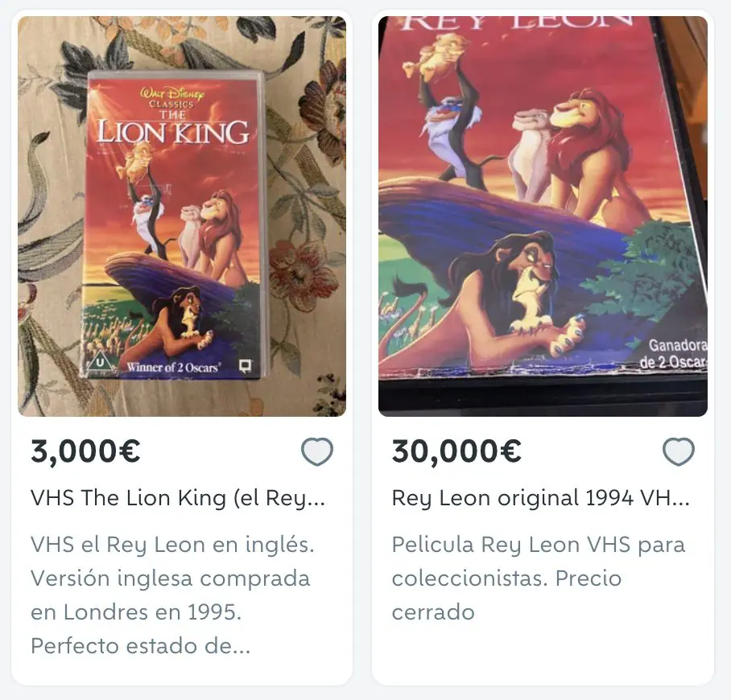The height and width of the screenshot is (700, 731).
Task: Click the cropped 'REY LEON' cover title
Action: coord(518,23)
